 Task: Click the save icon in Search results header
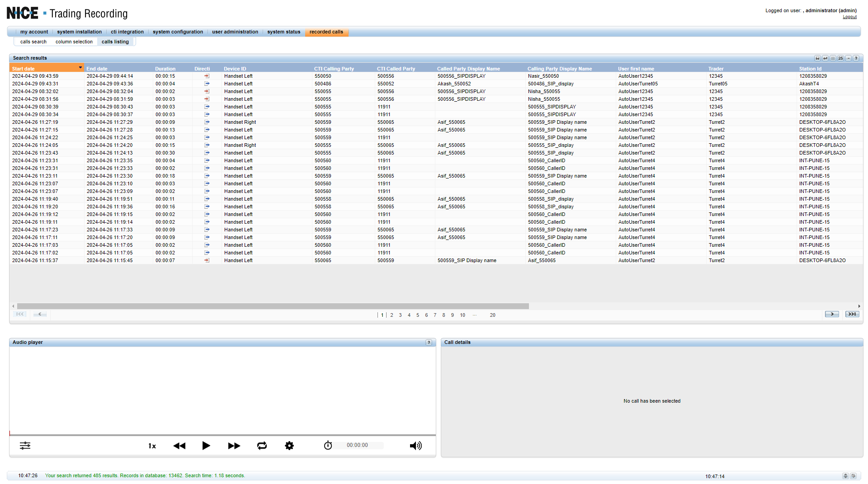pyautogui.click(x=817, y=58)
